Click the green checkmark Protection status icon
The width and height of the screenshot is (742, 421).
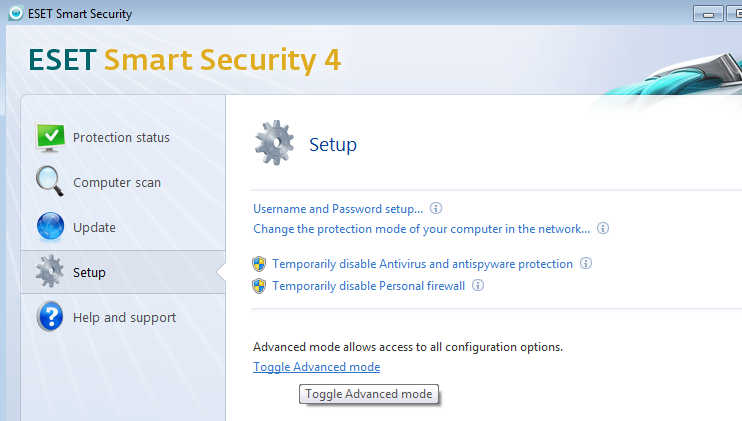(51, 138)
